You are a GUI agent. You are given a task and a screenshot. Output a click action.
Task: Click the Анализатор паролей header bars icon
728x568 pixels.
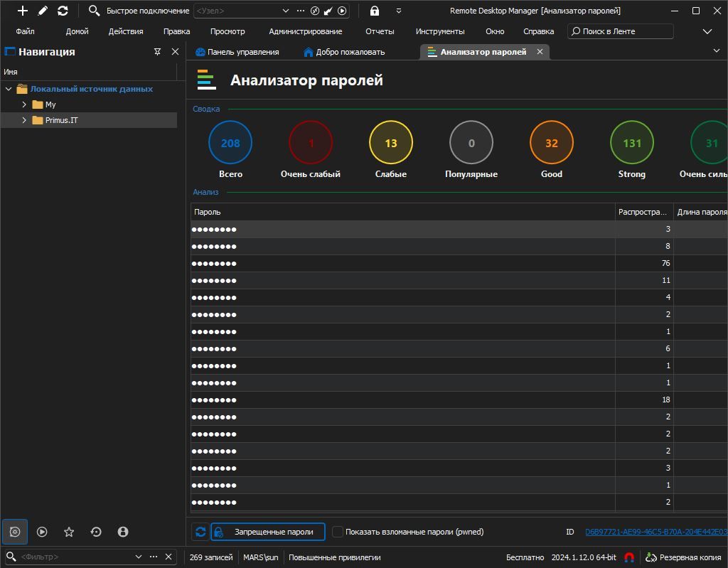tap(207, 80)
